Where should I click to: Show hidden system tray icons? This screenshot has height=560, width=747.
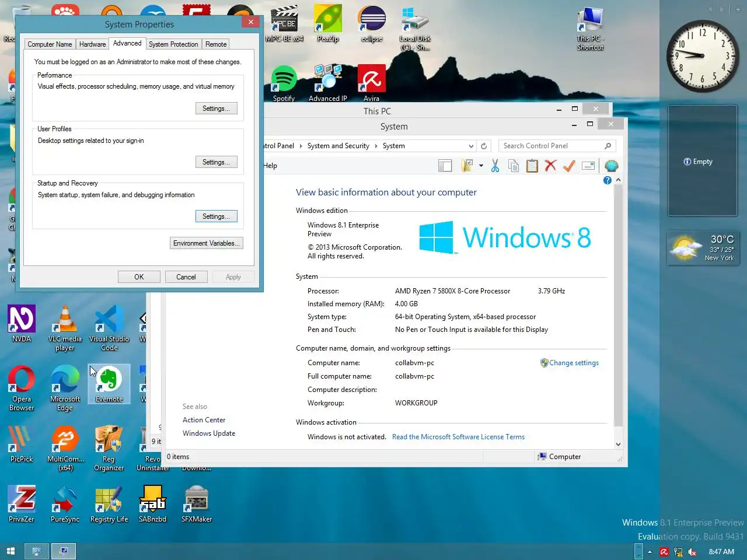click(x=650, y=552)
